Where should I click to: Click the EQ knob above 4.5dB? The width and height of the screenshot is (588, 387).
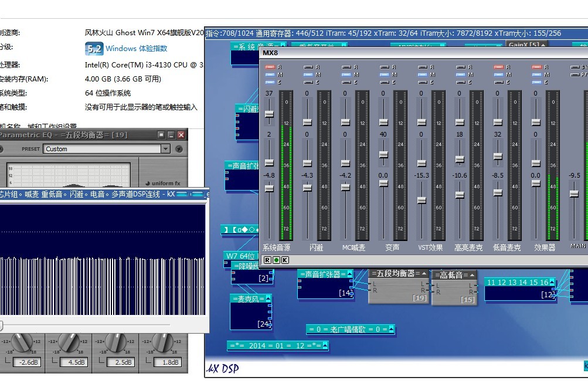pyautogui.click(x=69, y=342)
